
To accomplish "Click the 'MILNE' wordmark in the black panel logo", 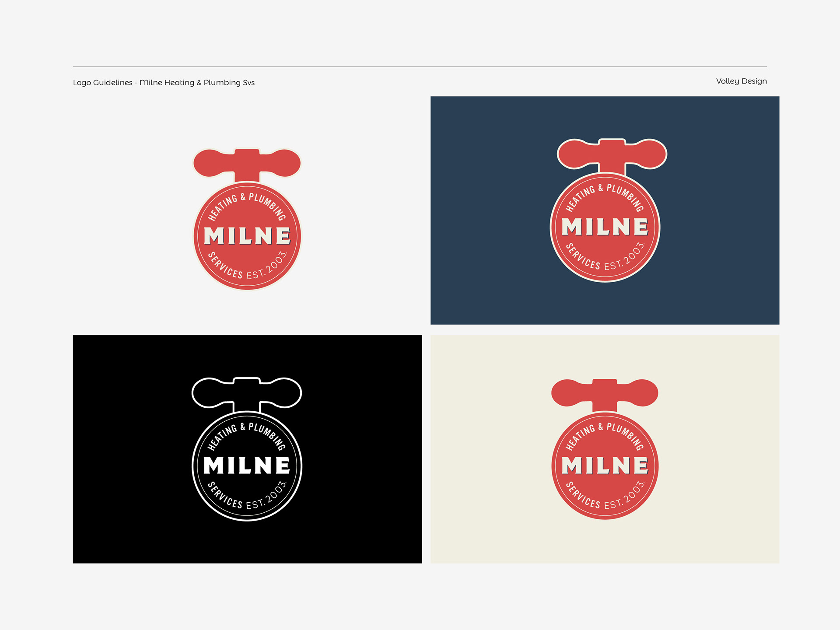I will pos(247,465).
